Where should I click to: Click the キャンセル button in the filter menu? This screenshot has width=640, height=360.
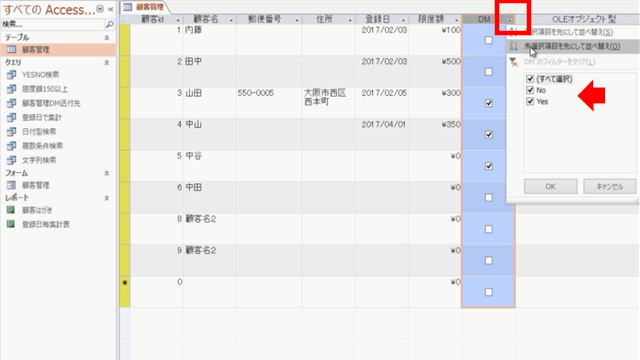click(x=609, y=187)
